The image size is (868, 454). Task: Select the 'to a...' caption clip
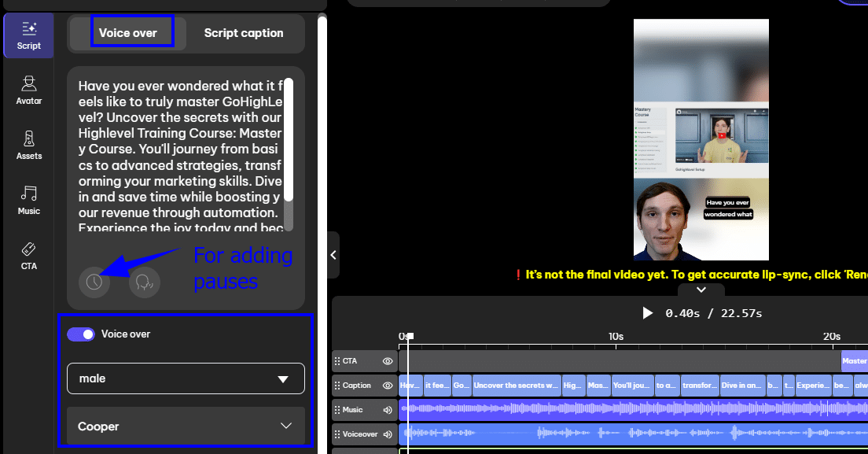[667, 386]
